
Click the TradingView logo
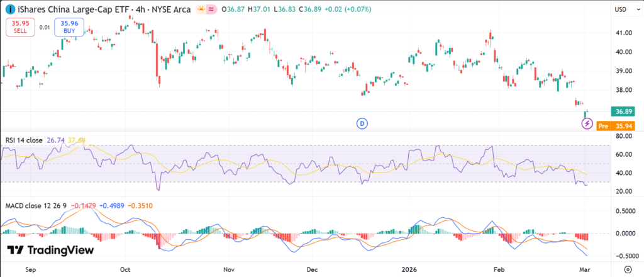pyautogui.click(x=50, y=250)
